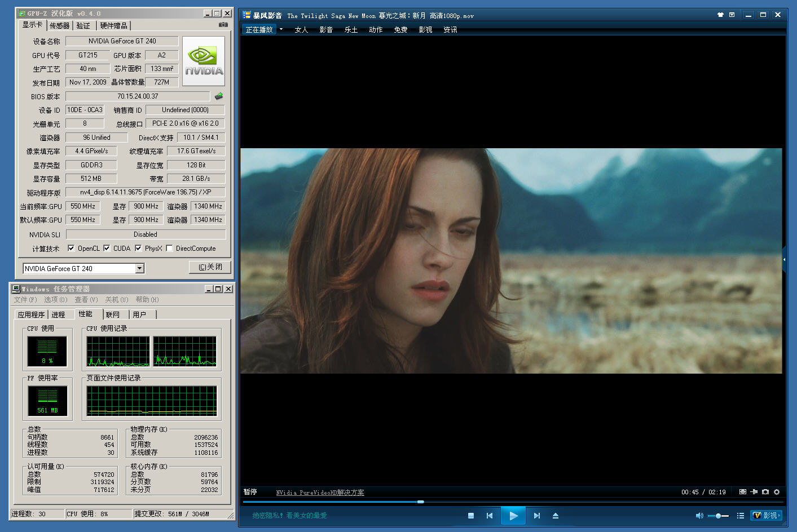797x532 pixels.
Task: Play the paused Twilight video
Action: pos(513,516)
